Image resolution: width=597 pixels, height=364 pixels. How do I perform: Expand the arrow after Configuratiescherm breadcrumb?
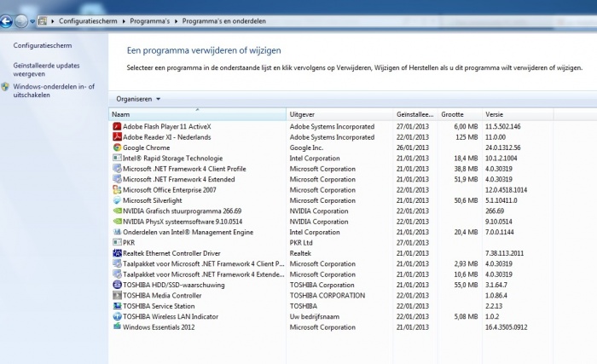click(x=124, y=21)
